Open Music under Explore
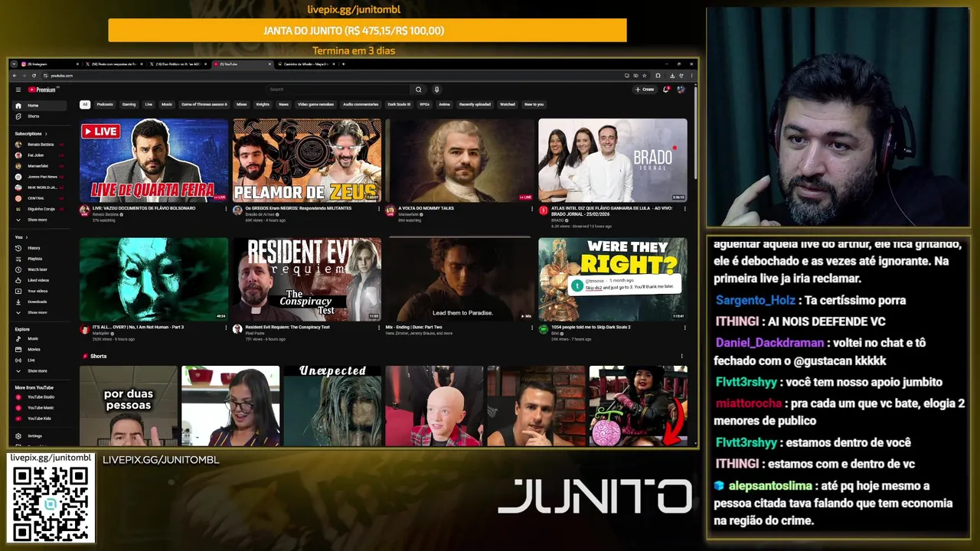This screenshot has height=551, width=980. coord(41,338)
